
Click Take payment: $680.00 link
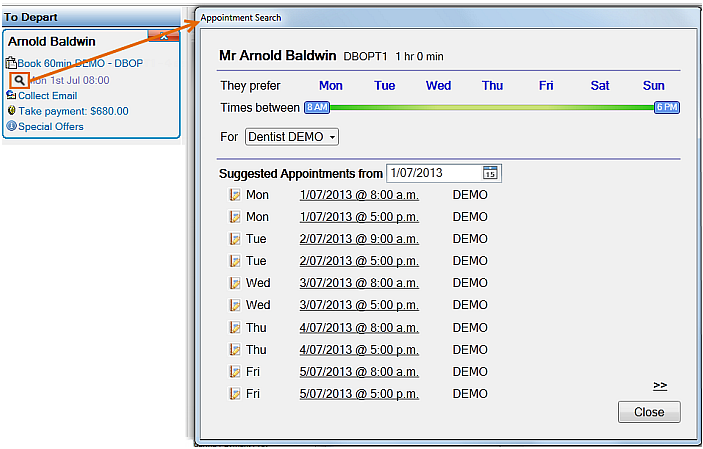click(x=73, y=111)
